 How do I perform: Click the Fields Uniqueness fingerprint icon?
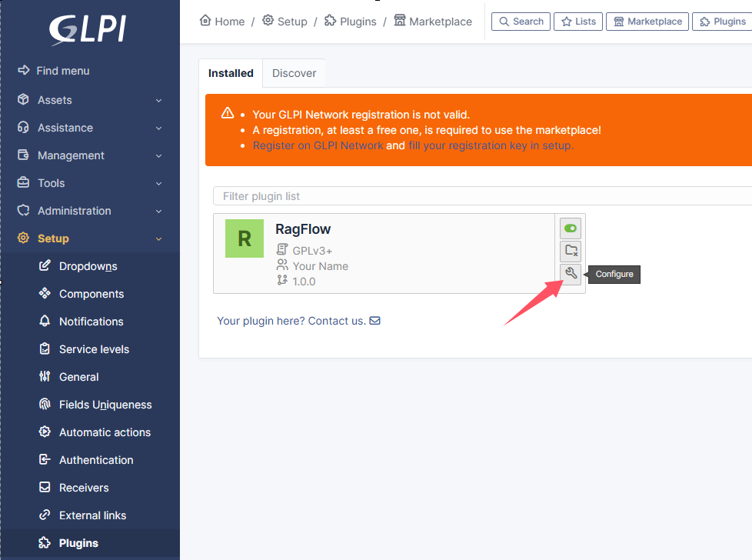(45, 405)
